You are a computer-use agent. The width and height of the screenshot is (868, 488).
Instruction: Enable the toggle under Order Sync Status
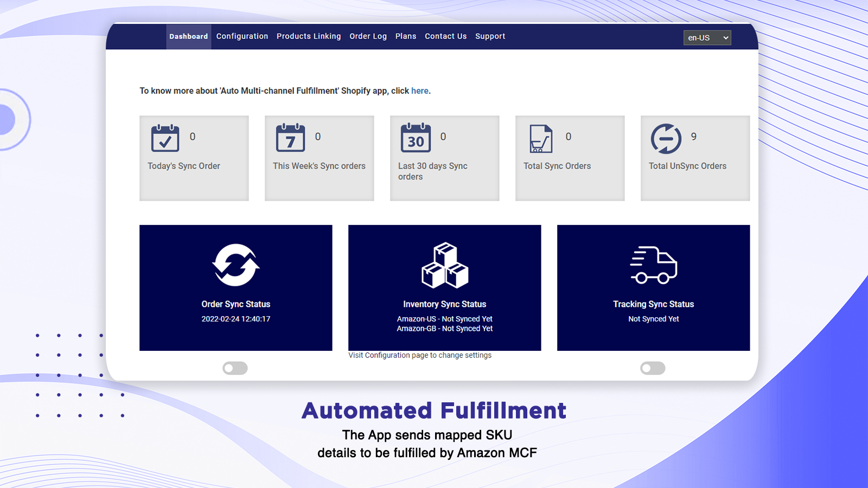pos(235,368)
